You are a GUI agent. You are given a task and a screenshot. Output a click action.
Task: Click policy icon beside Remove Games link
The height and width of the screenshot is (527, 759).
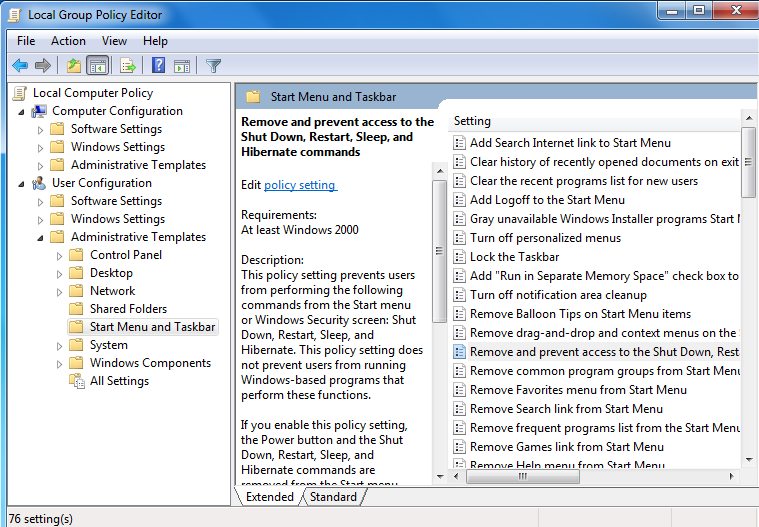459,447
